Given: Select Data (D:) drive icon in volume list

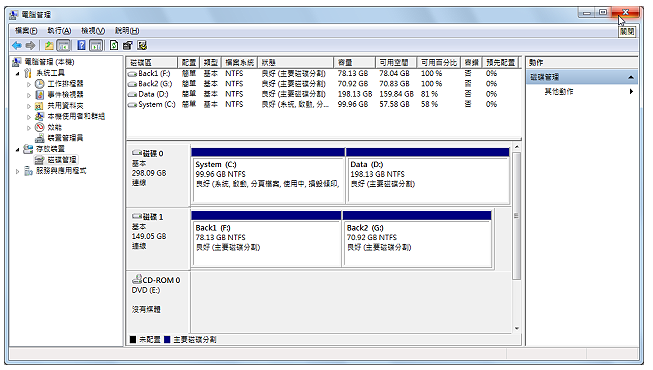Looking at the screenshot, I should pos(132,95).
